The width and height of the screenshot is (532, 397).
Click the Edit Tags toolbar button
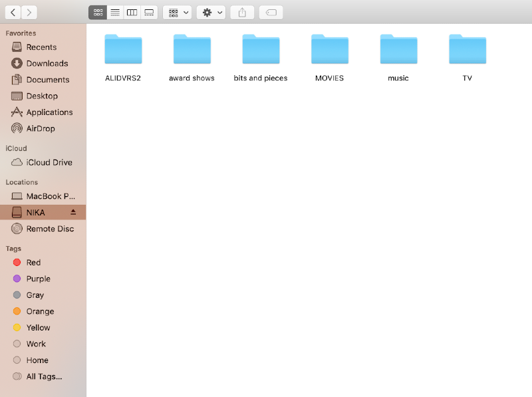pyautogui.click(x=271, y=13)
